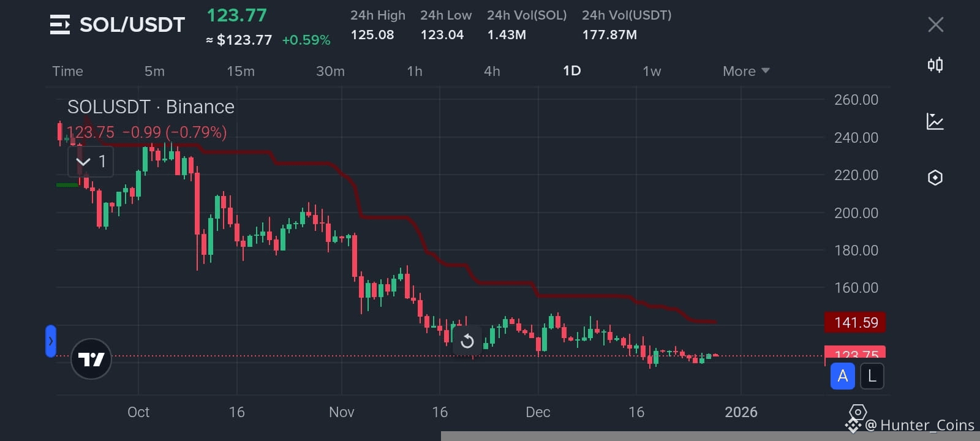Toggle log scale with the L button
The height and width of the screenshot is (441, 980).
point(872,376)
